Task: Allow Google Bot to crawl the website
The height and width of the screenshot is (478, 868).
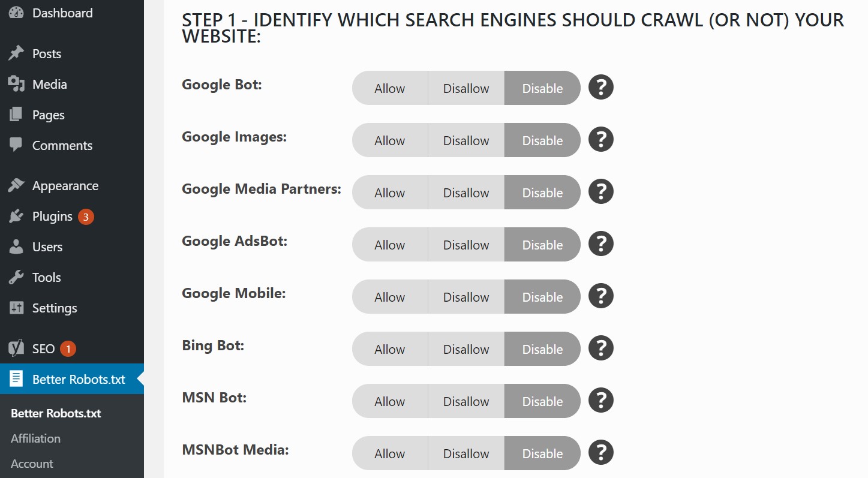Action: (389, 88)
